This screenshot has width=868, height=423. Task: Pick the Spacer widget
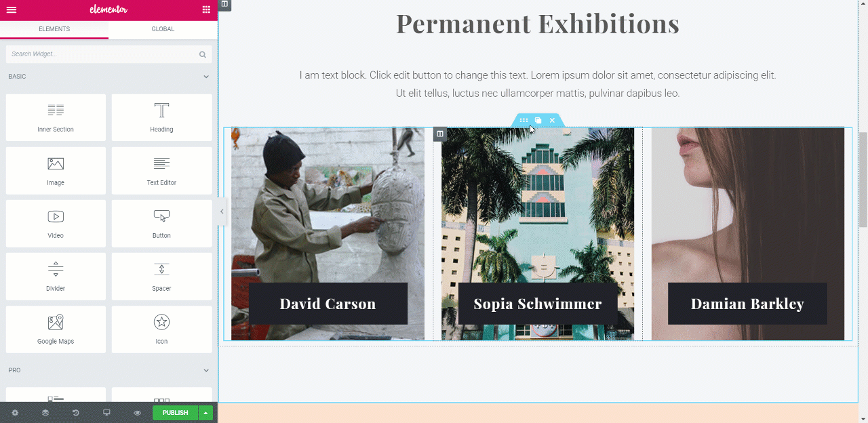point(161,277)
